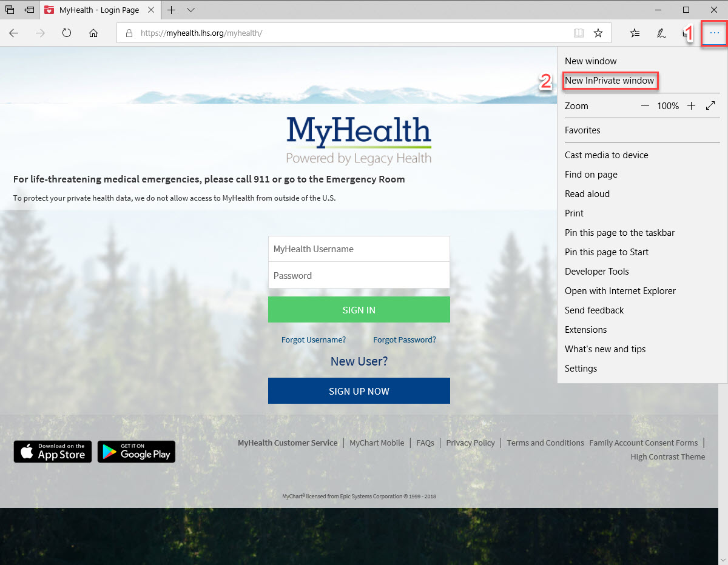This screenshot has height=565, width=728.
Task: Click Download on the App Store badge
Action: [x=53, y=452]
